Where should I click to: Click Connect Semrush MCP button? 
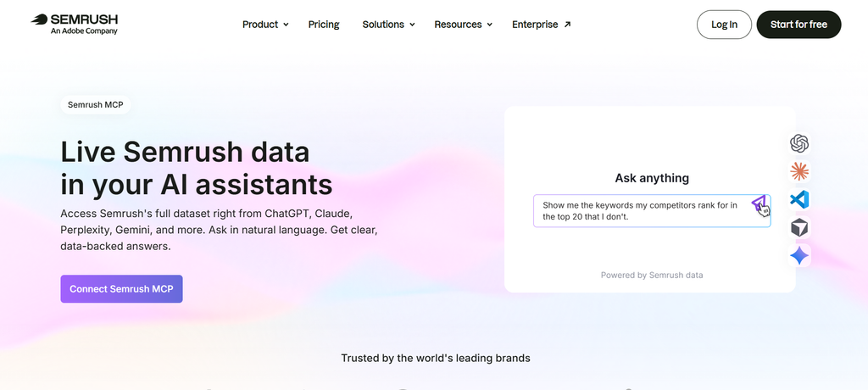tap(121, 288)
